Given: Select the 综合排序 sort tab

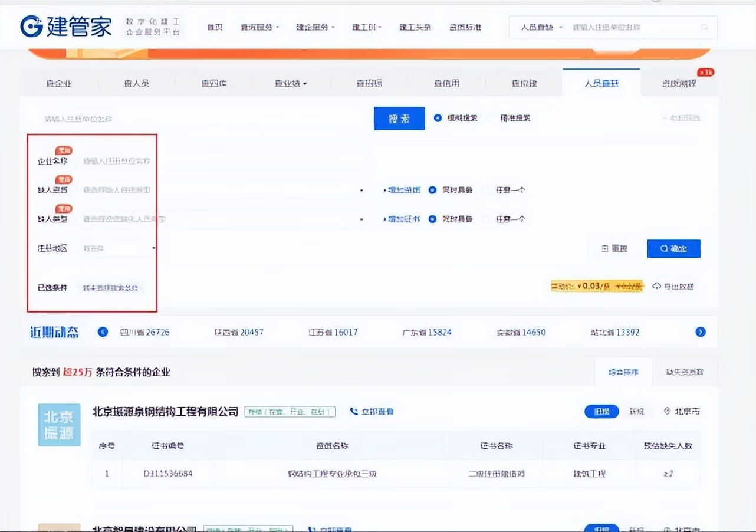Looking at the screenshot, I should coord(623,372).
